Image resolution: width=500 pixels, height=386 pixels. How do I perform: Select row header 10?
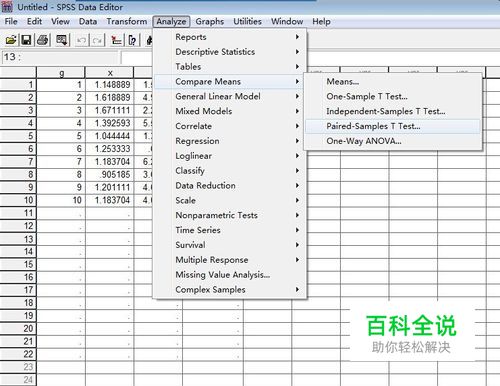click(x=18, y=200)
